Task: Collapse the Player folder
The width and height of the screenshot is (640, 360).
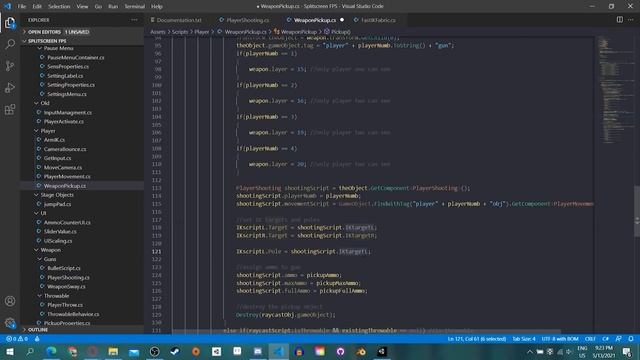Action: tap(48, 131)
